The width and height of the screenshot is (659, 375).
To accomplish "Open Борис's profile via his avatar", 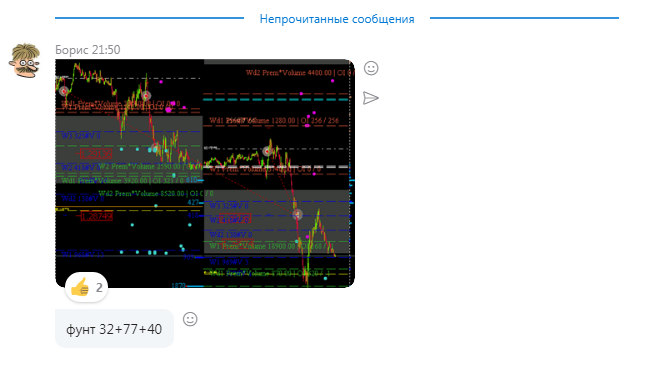I will tap(24, 61).
